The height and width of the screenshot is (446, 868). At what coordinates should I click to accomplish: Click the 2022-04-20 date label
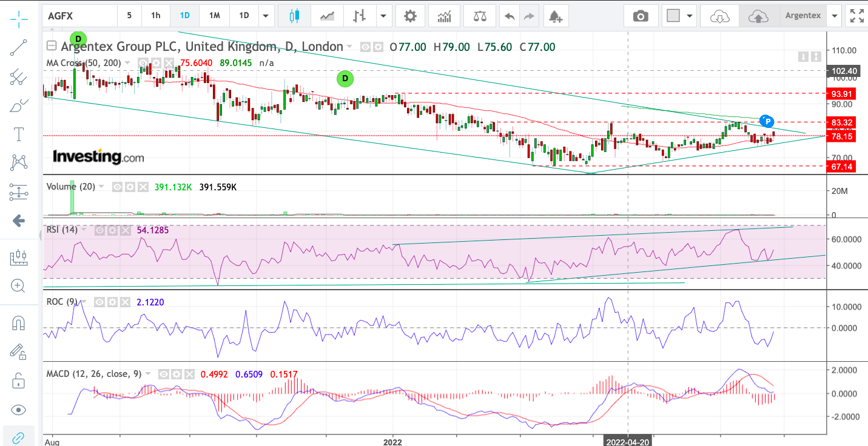628,442
